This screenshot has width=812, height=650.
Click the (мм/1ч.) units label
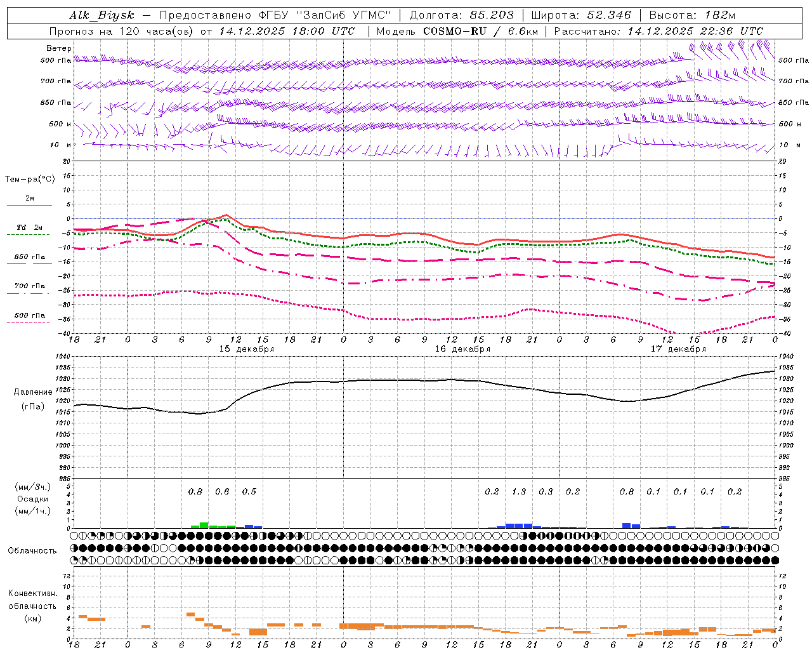coord(33,511)
